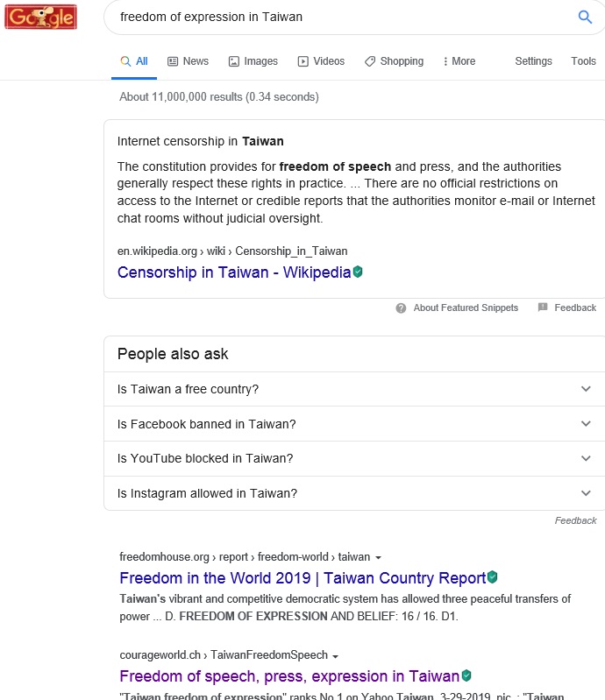Open courageworld.ch result dropdown arrow
This screenshot has height=700, width=605.
click(x=335, y=656)
